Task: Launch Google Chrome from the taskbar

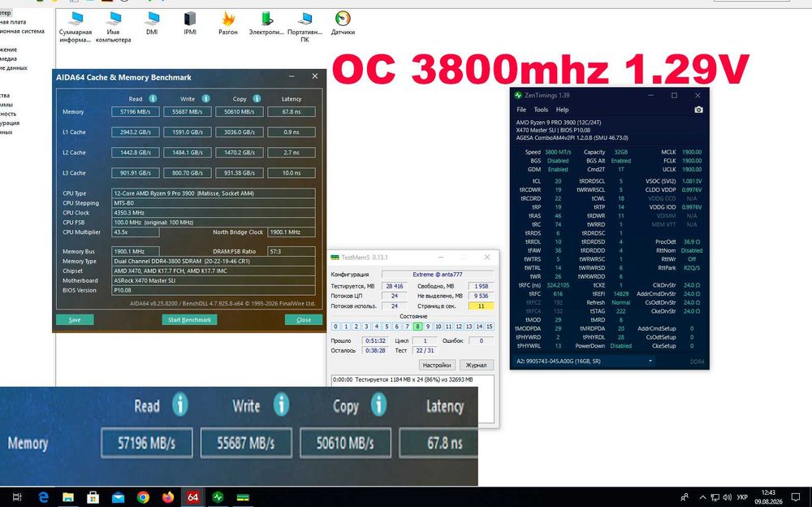Action: pos(143,497)
